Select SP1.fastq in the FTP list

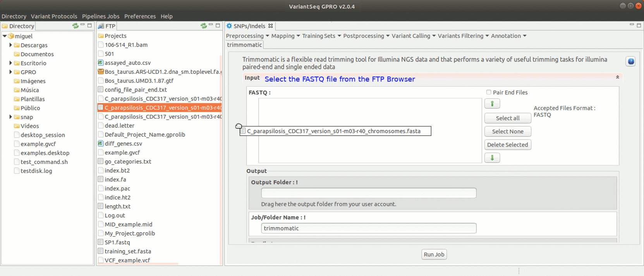[x=117, y=242]
